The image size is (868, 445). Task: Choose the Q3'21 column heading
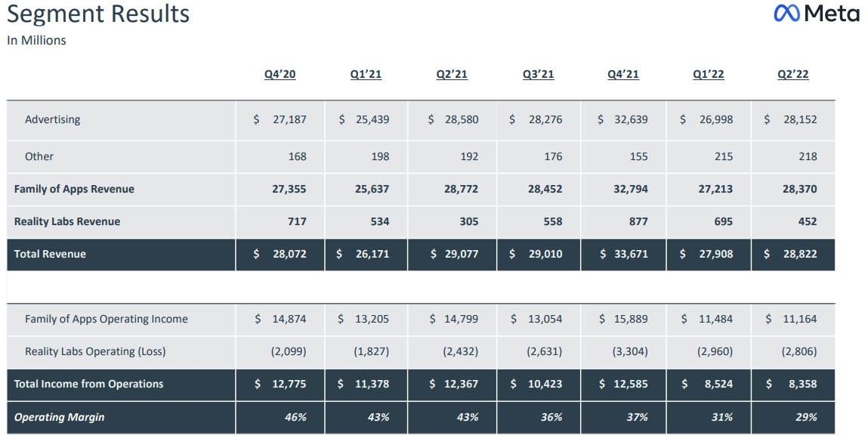538,74
